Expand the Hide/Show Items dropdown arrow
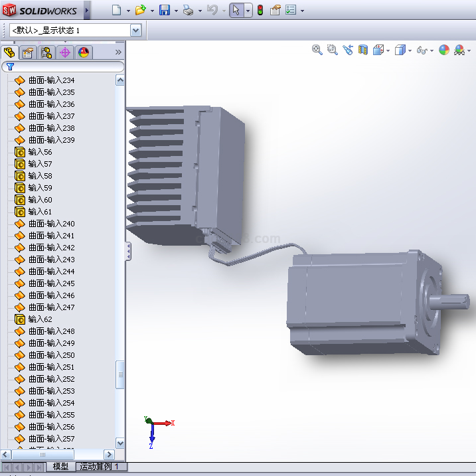Screen dimensions: 476x476 432,50
